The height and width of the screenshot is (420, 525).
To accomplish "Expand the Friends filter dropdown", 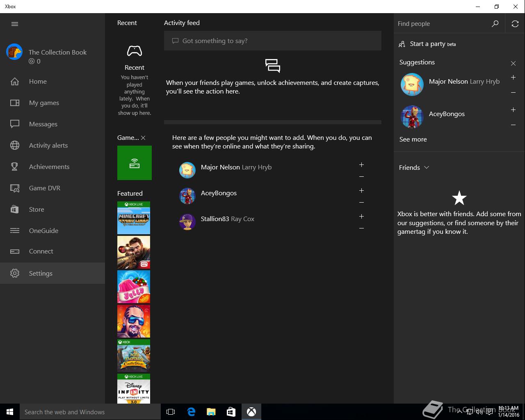I will [x=414, y=167].
